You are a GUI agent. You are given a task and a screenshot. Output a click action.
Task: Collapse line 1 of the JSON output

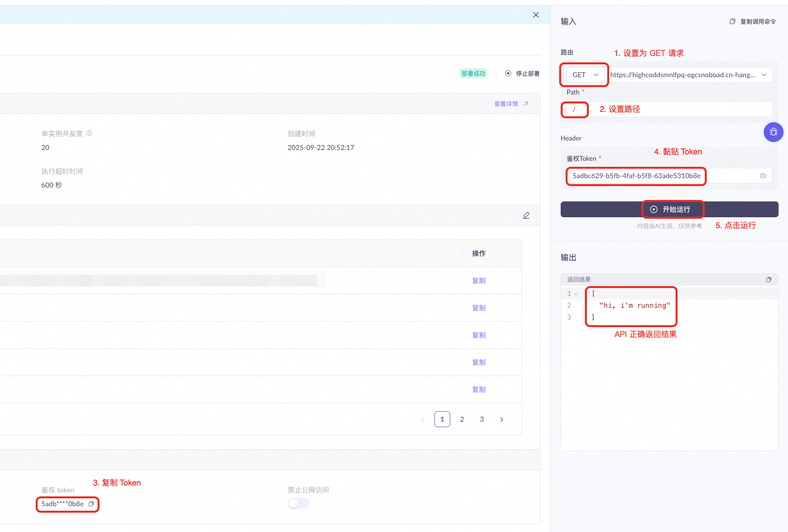pos(576,294)
